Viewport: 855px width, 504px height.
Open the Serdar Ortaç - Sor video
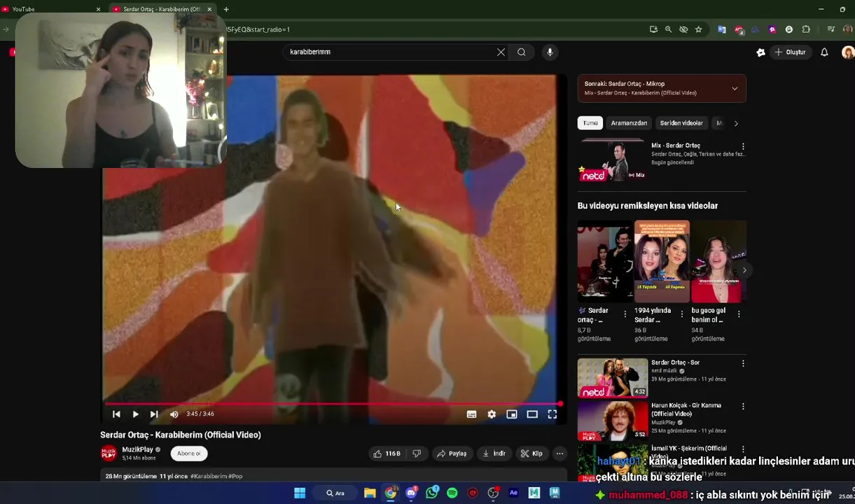[612, 378]
